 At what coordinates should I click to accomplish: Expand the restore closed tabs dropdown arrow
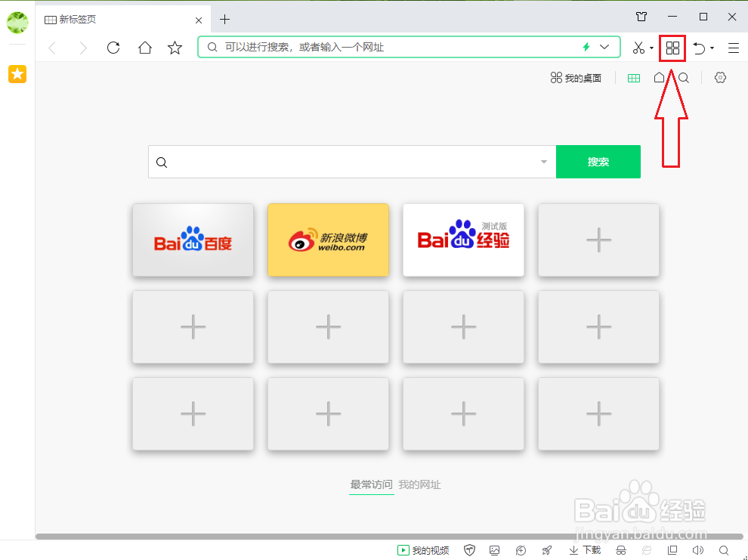[x=712, y=48]
